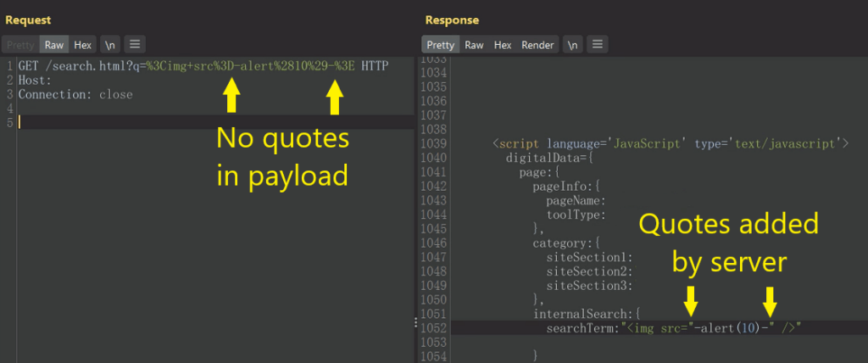The height and width of the screenshot is (363, 868).
Task: Click the Connection: close header line
Action: coord(75,94)
